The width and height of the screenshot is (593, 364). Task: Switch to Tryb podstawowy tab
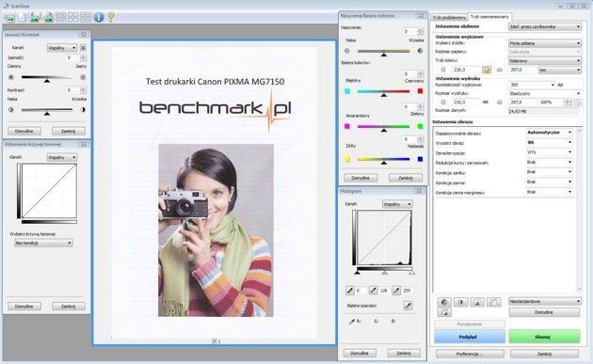click(x=449, y=17)
